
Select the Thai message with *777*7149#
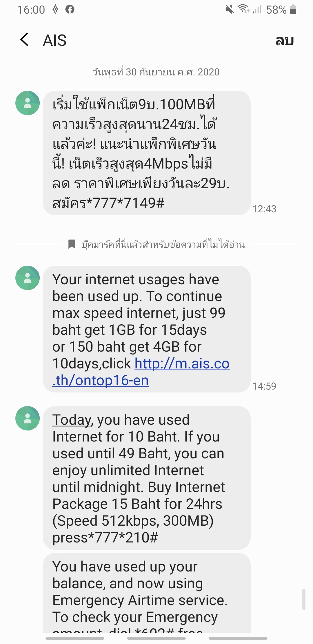(147, 153)
